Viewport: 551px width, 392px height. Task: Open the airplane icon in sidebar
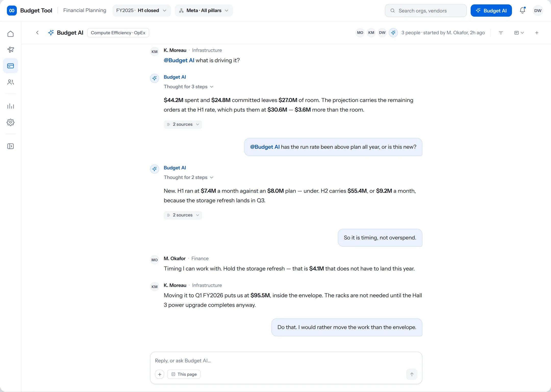click(10, 50)
